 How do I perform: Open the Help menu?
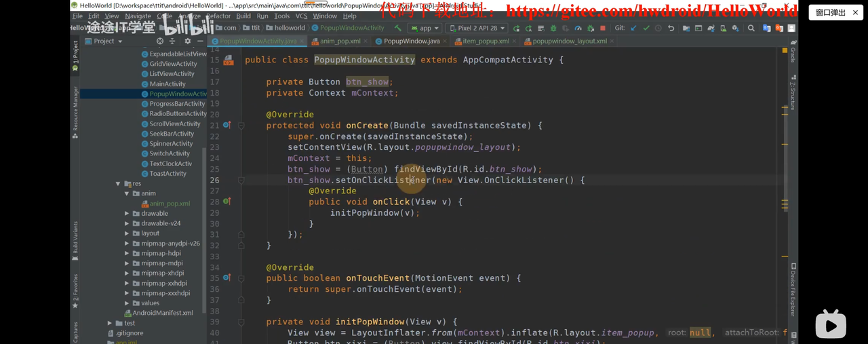[x=349, y=16]
